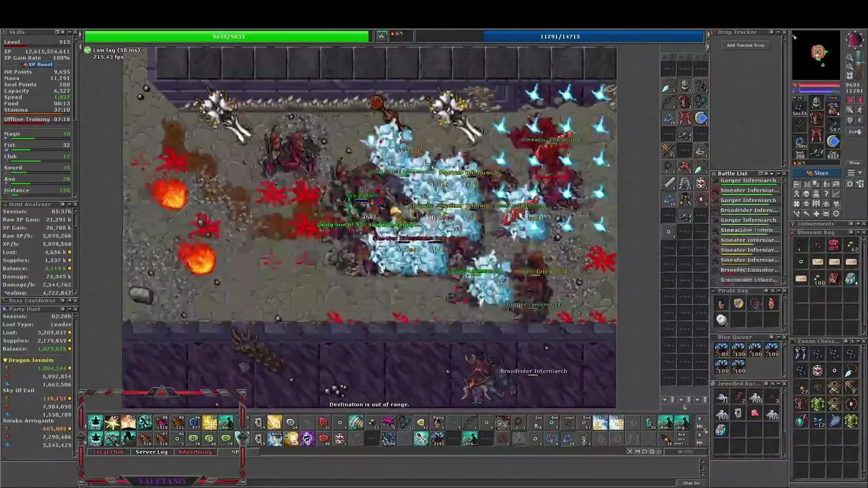Center the minimap on the player
This screenshot has width=868, height=488.
(x=850, y=76)
